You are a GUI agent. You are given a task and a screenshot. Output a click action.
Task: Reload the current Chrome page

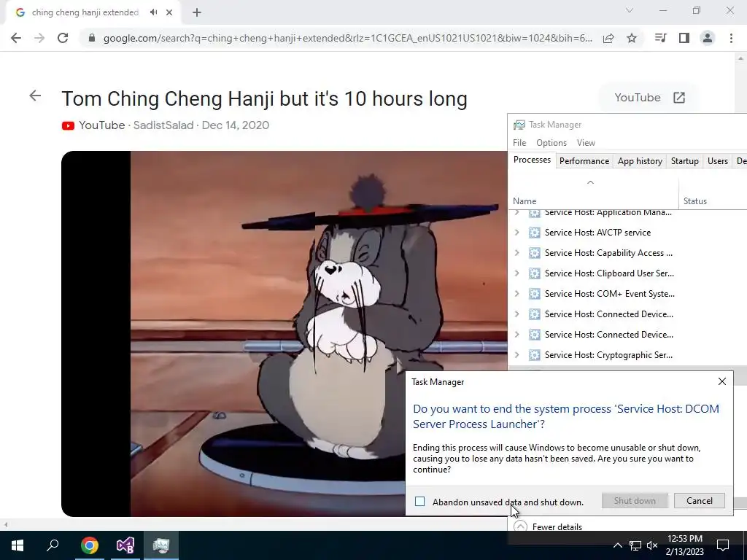[x=63, y=38]
